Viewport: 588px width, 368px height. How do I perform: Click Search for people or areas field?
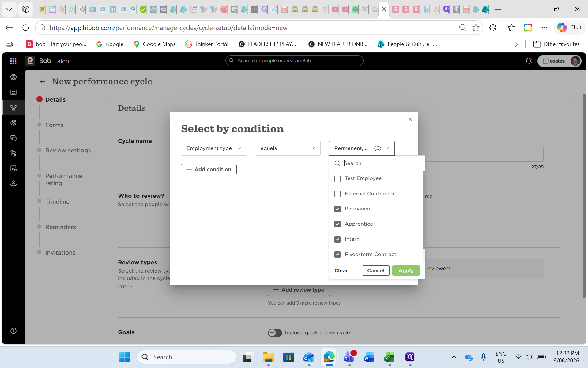[x=294, y=61]
